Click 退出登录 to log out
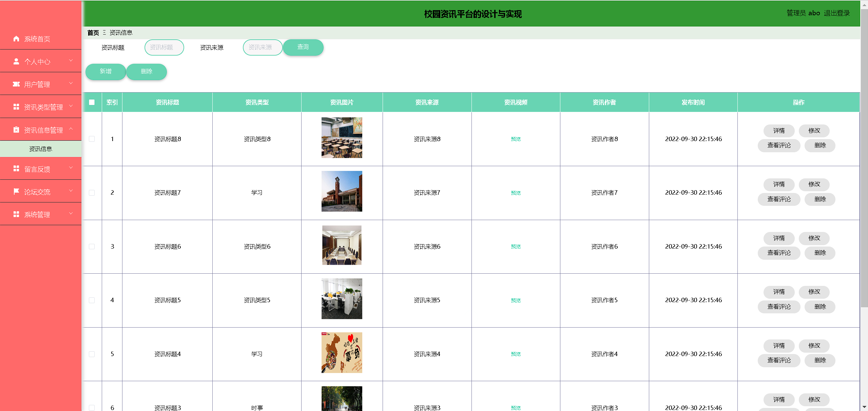 (x=836, y=13)
